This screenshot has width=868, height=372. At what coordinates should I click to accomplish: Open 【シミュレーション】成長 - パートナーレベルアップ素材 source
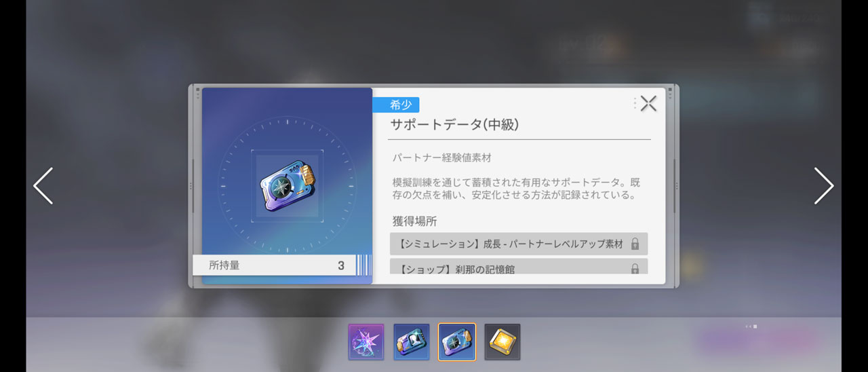pyautogui.click(x=519, y=244)
